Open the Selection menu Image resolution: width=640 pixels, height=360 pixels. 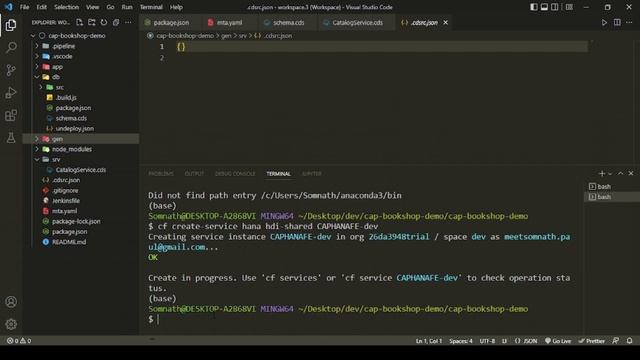click(67, 7)
